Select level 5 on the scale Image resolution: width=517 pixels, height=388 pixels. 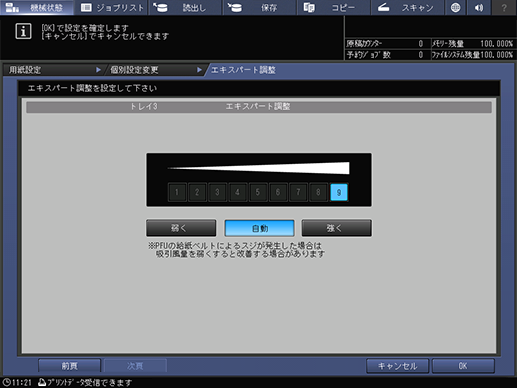click(x=258, y=192)
